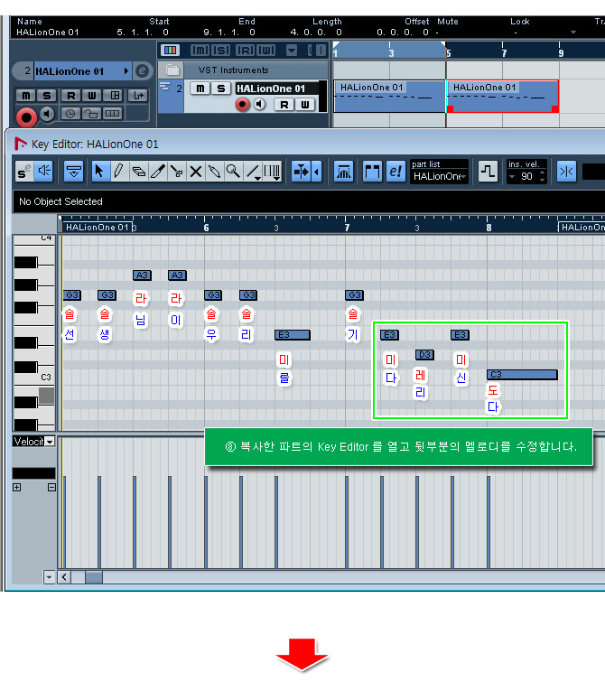Open Edit Instrument channel settings e button
The image size is (605, 700).
pos(142,71)
